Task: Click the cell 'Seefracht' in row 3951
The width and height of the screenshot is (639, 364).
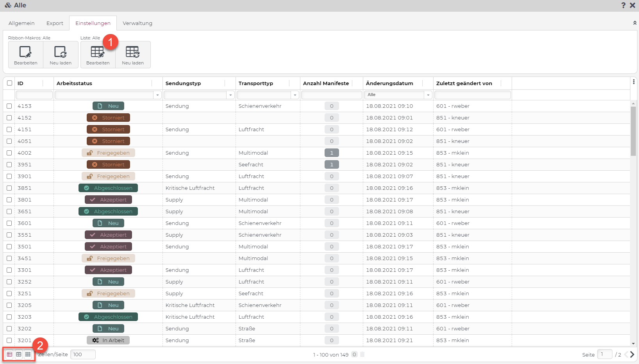Action: coord(251,164)
